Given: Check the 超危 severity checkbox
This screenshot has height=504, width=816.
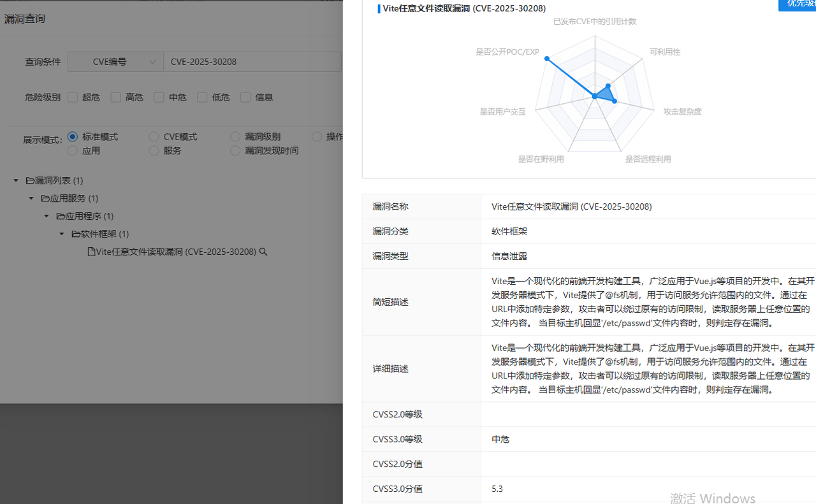Looking at the screenshot, I should pos(73,97).
